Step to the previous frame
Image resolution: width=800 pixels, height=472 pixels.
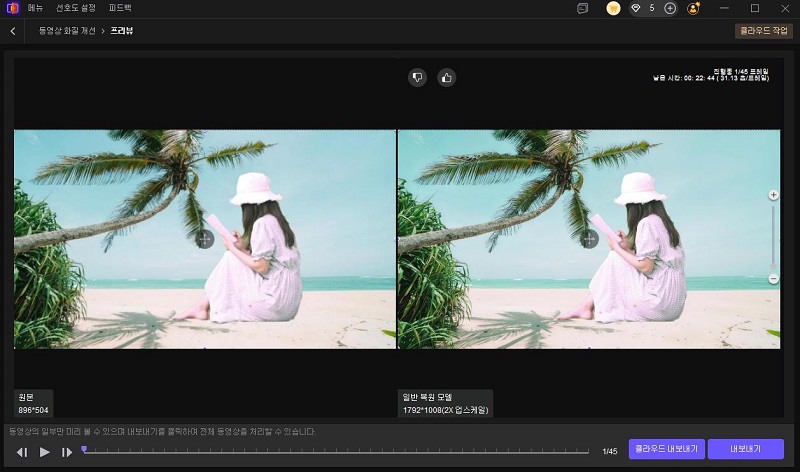22,452
